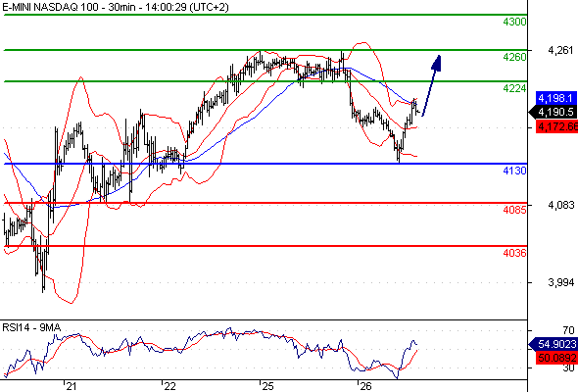The image size is (578, 392).
Task: Click the date label 25 on time axis
Action: (267, 386)
